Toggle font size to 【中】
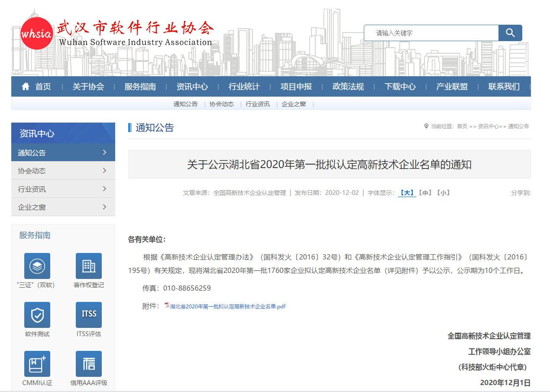The width and height of the screenshot is (550, 392). coord(425,192)
